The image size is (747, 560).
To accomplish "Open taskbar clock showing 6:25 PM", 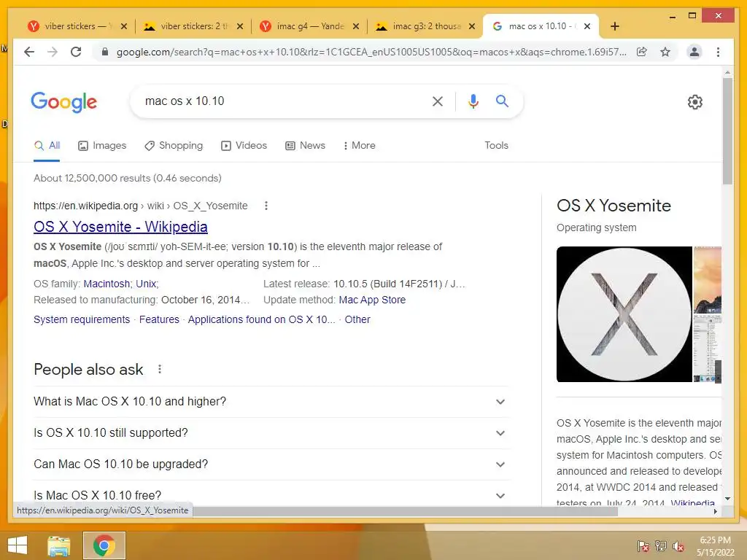I will [x=715, y=546].
